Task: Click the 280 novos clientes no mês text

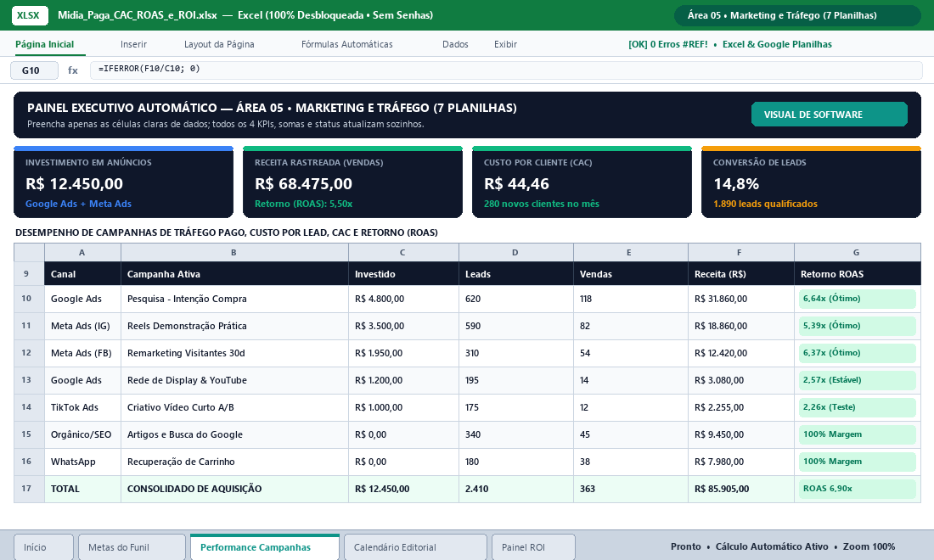Action: tap(542, 204)
